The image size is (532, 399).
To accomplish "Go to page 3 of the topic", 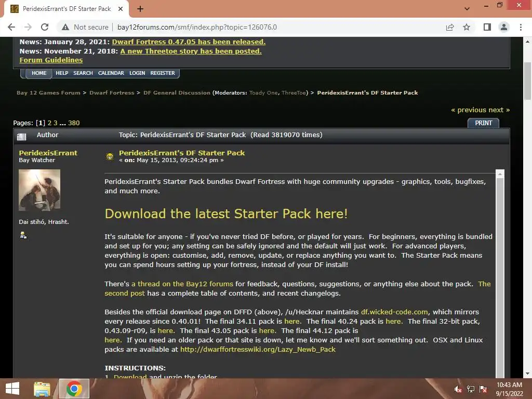I will point(55,123).
